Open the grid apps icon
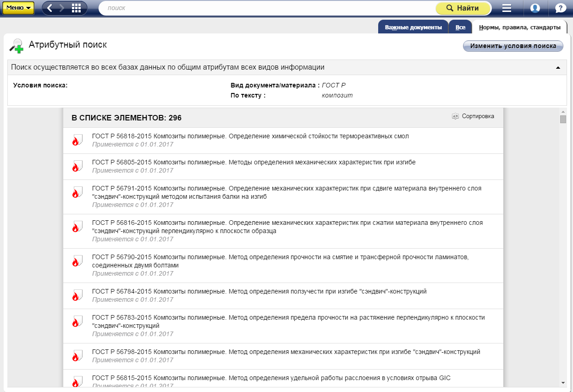This screenshot has height=392, width=573. pos(77,8)
